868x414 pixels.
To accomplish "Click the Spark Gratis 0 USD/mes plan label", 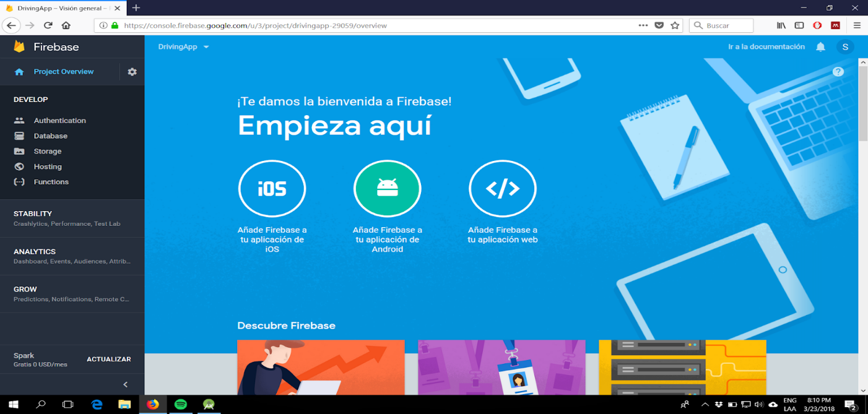I will click(40, 360).
